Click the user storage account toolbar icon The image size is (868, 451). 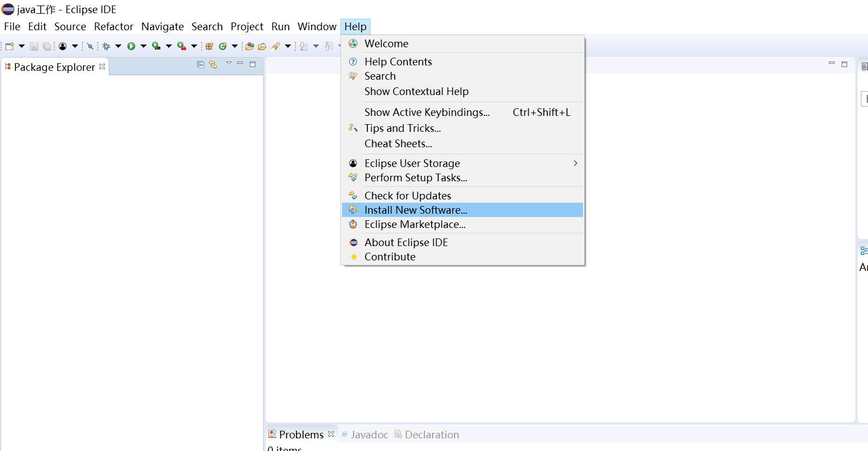tap(63, 46)
